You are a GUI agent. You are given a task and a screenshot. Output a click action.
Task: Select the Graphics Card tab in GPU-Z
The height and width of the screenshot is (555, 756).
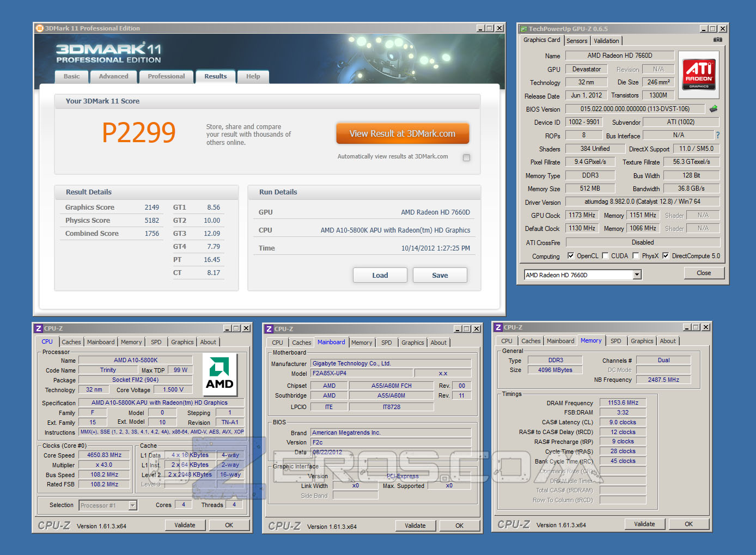pyautogui.click(x=541, y=40)
